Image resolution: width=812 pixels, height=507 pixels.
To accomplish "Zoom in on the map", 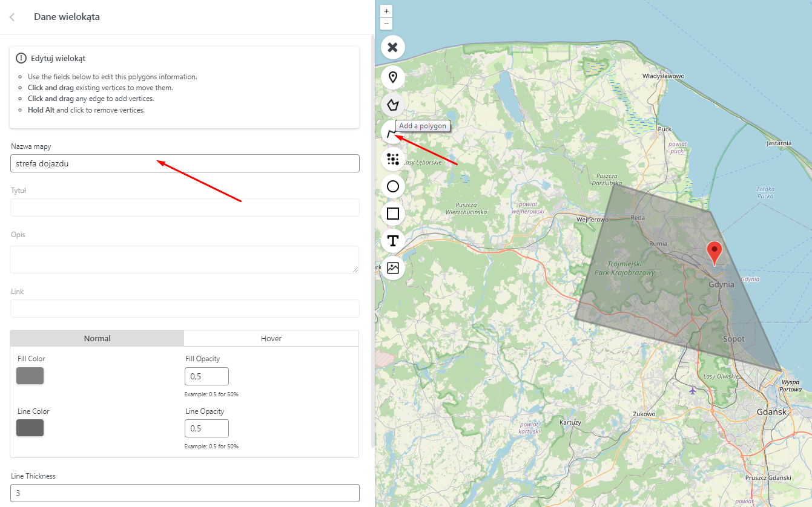I will (x=386, y=11).
